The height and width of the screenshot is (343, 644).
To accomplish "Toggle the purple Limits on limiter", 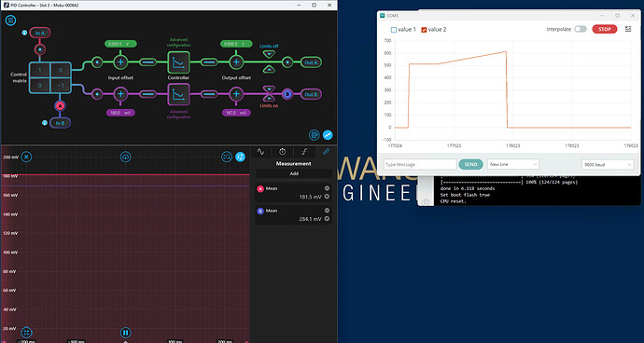I will (x=269, y=94).
